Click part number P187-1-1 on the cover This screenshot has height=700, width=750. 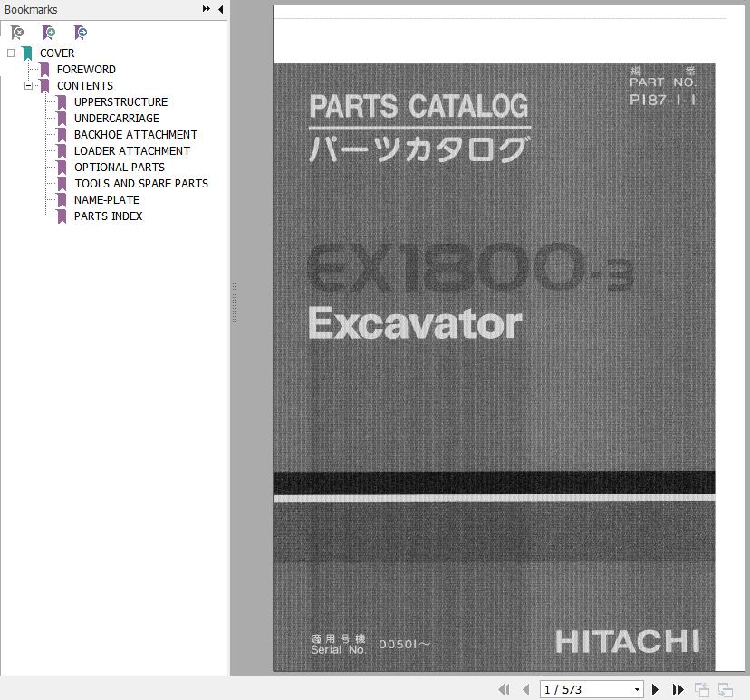[662, 100]
